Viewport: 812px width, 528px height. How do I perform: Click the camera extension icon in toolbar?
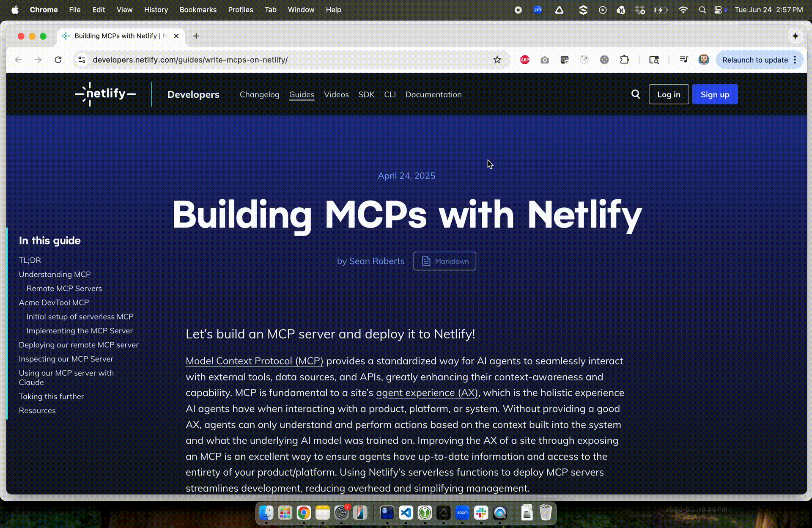(545, 60)
